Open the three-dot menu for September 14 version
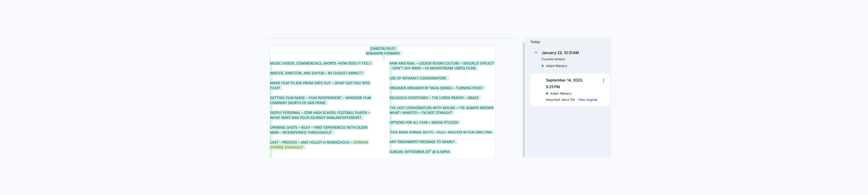 [x=603, y=80]
